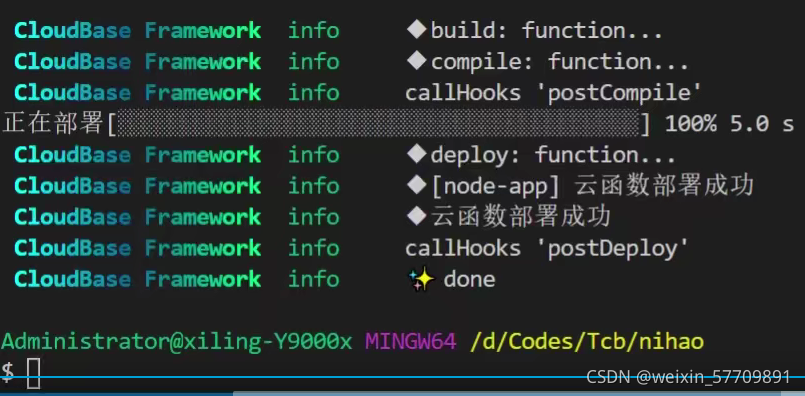The height and width of the screenshot is (396, 805).
Task: Click the diamond bullet before [node-app]
Action: [x=416, y=185]
